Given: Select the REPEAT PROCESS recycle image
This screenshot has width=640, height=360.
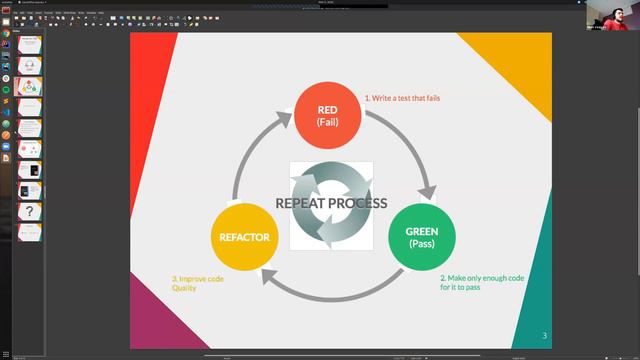Looking at the screenshot, I should pos(331,206).
